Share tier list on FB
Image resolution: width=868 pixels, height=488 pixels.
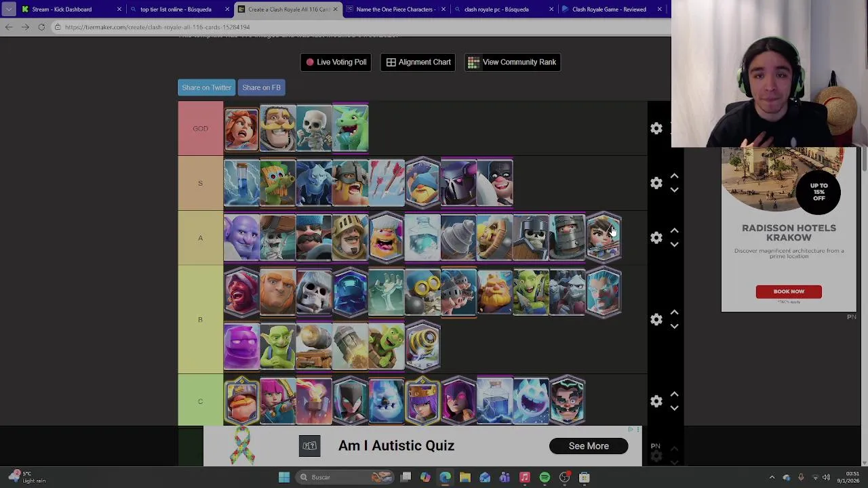click(x=261, y=87)
